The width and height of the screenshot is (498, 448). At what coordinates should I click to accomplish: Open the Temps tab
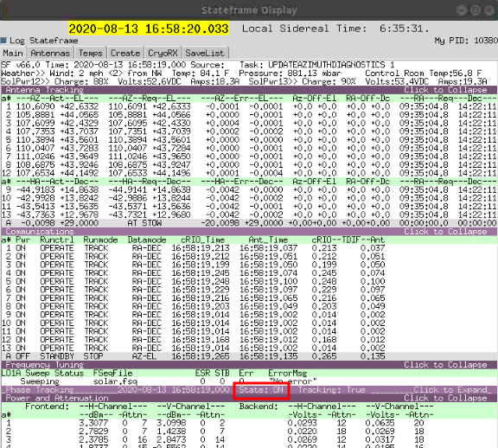[x=91, y=53]
